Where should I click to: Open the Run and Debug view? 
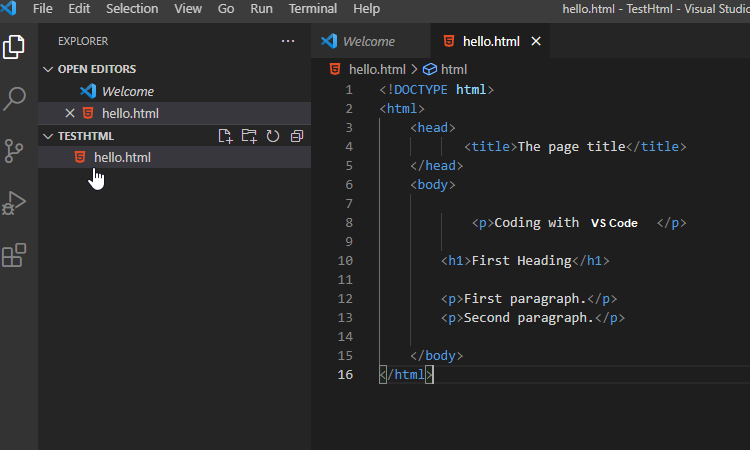(x=14, y=203)
